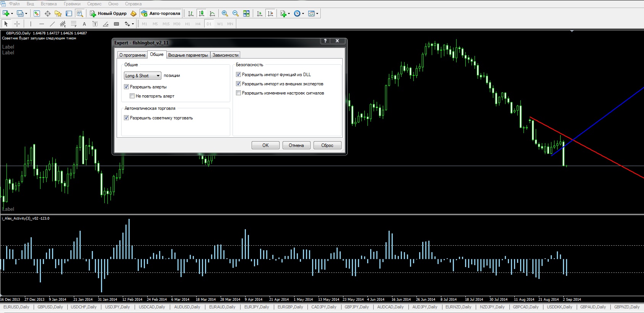Click the Periods clock icon
The image size is (644, 313).
[x=297, y=13]
